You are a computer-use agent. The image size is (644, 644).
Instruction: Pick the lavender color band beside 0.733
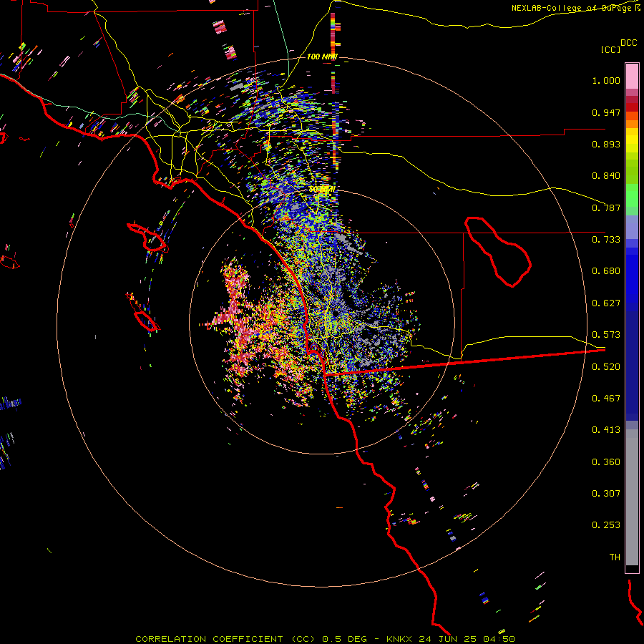click(x=632, y=227)
